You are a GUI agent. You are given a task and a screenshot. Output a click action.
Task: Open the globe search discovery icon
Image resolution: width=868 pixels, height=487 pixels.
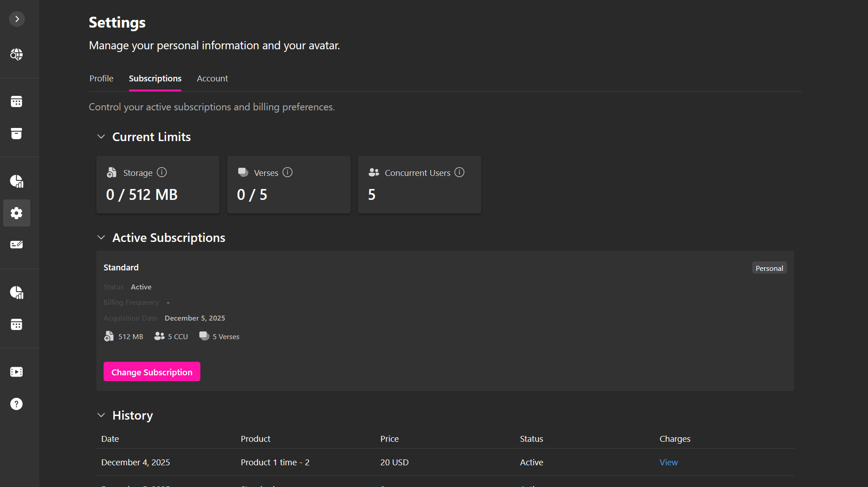pyautogui.click(x=16, y=54)
